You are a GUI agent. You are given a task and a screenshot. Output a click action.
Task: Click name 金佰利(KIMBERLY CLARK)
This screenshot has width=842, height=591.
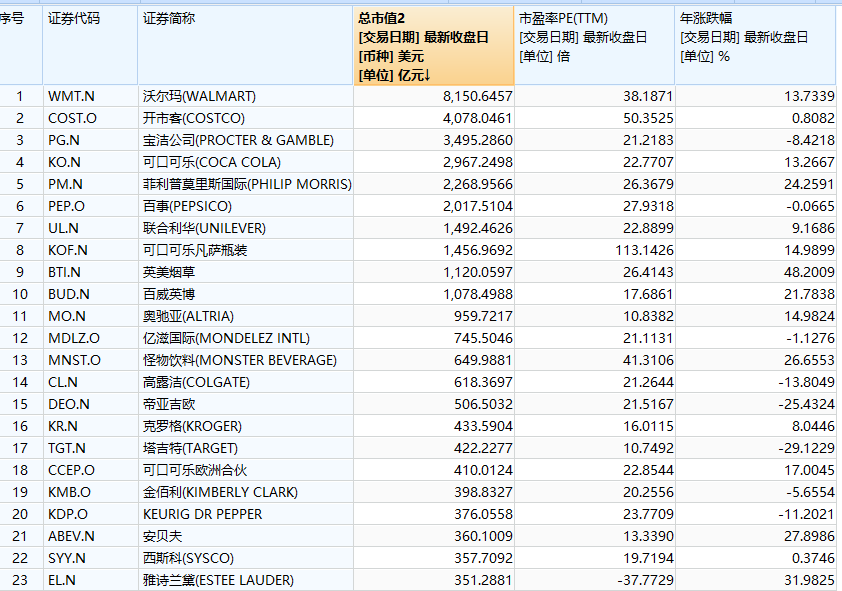[221, 493]
